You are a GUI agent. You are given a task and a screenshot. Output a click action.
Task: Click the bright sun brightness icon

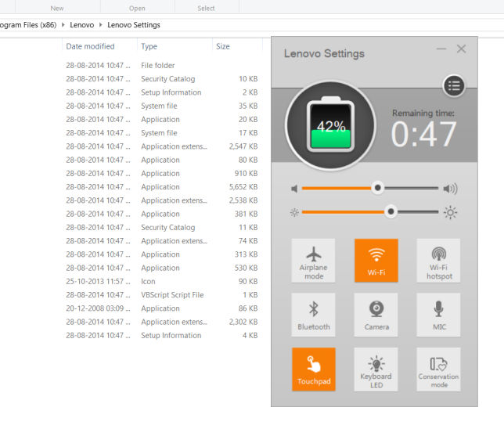(450, 212)
